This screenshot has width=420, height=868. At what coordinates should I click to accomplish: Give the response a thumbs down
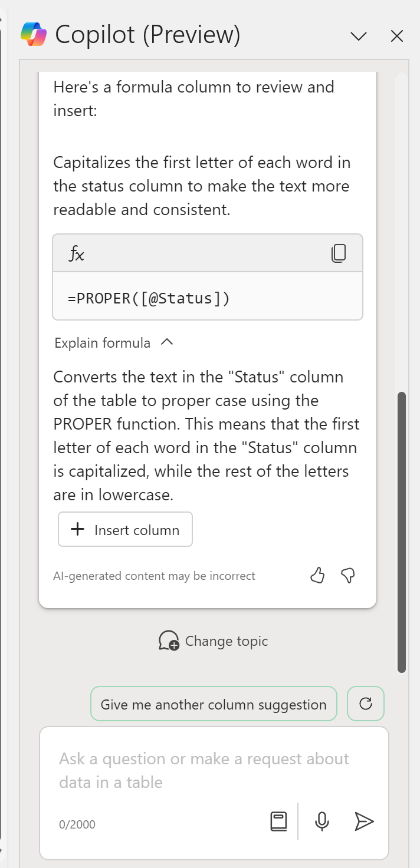[x=349, y=576]
